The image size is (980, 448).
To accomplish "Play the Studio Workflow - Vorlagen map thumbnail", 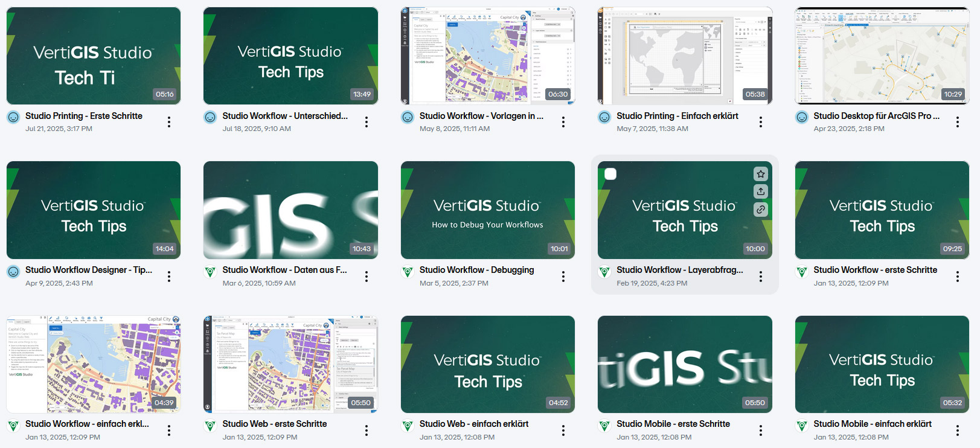I will coord(488,56).
